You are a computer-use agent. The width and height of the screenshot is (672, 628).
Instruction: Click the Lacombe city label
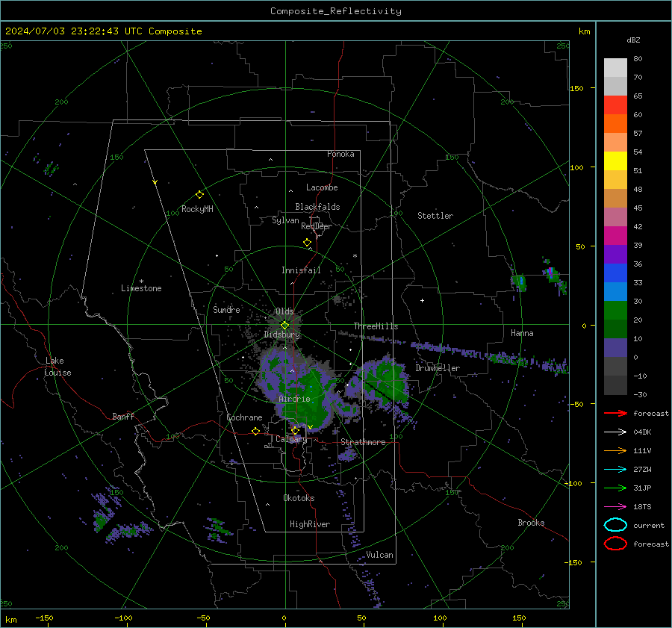(322, 187)
